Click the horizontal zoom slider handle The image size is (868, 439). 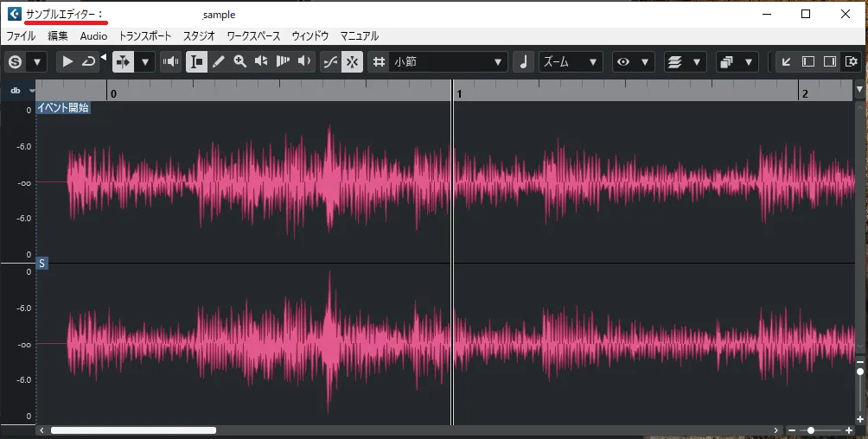pos(811,430)
